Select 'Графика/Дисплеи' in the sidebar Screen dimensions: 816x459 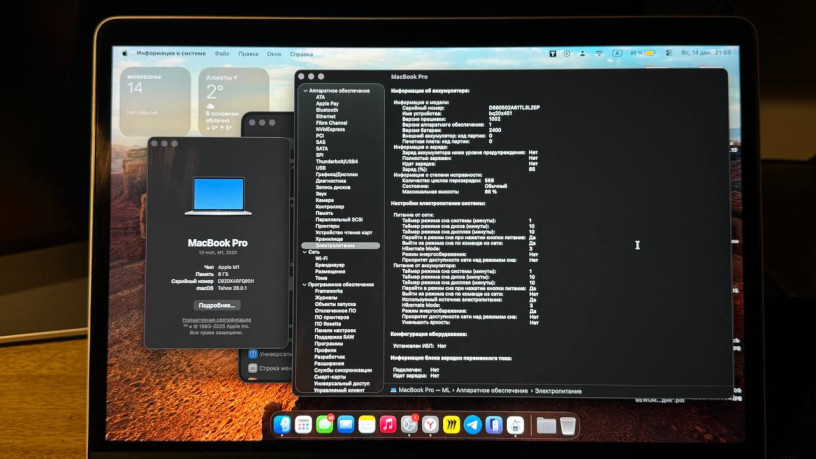pos(336,174)
